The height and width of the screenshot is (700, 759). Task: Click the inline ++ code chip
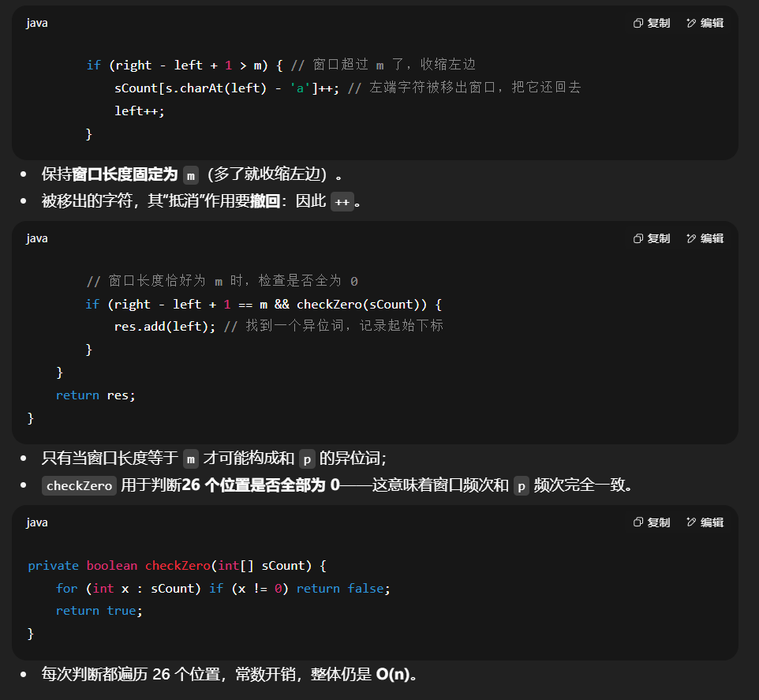click(x=342, y=201)
